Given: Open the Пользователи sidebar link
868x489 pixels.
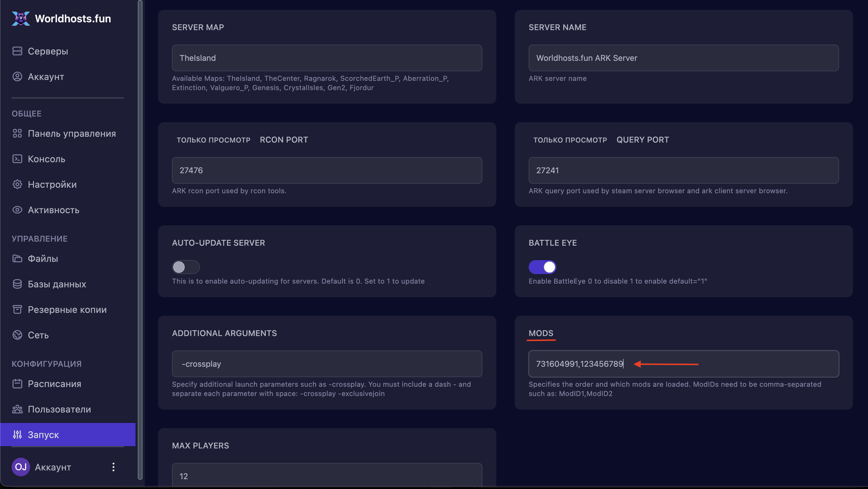Looking at the screenshot, I should 59,409.
